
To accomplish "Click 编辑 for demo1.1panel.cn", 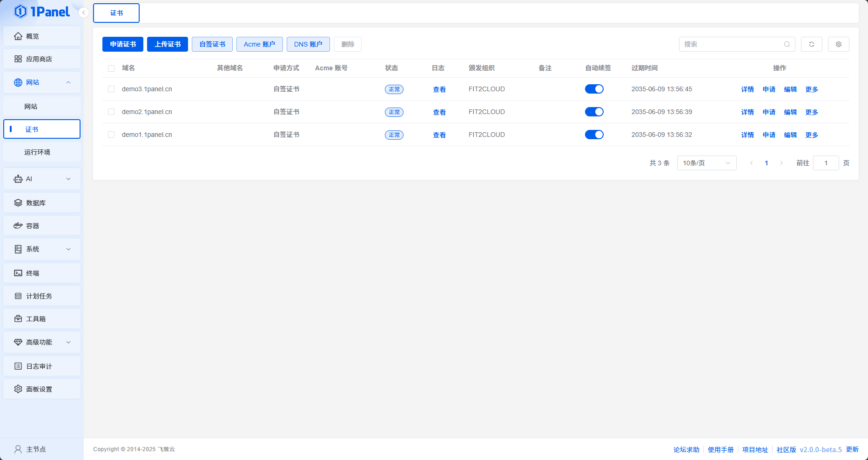I will click(790, 135).
